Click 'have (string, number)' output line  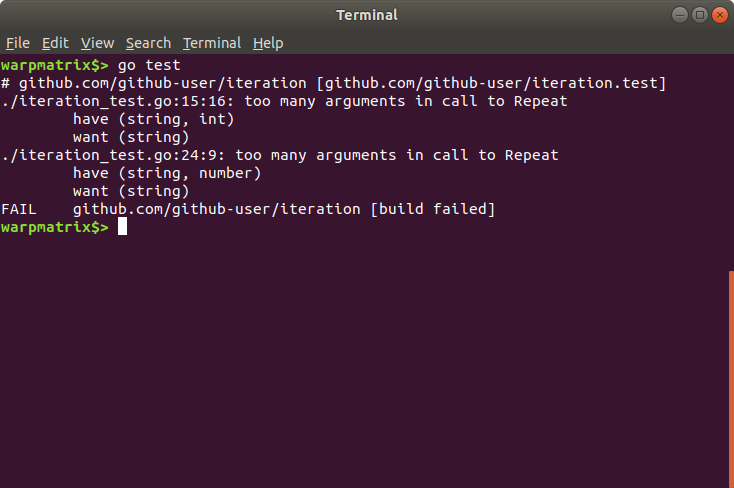tap(167, 173)
